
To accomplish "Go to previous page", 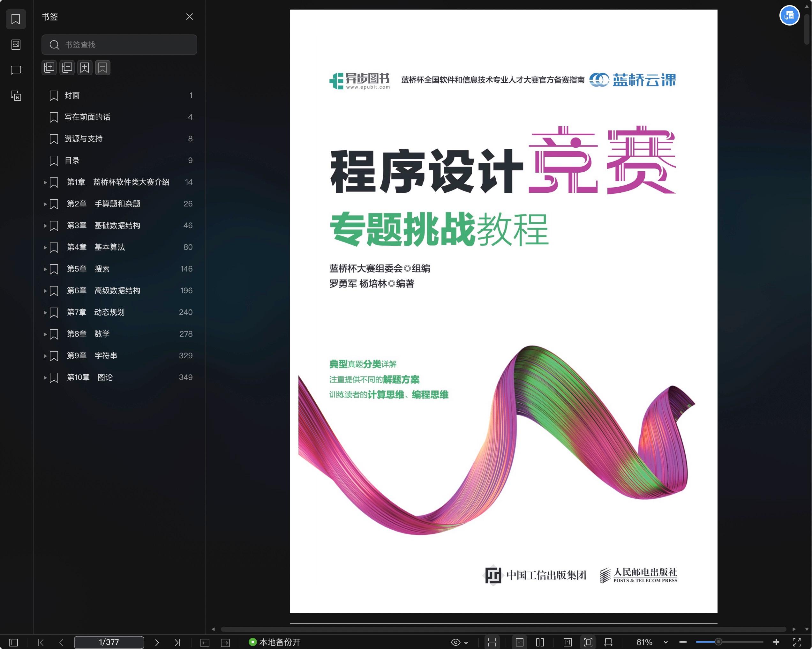I will (x=61, y=642).
